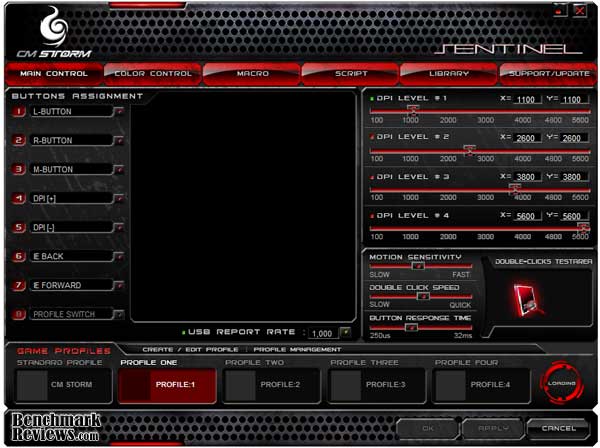Click the OK button
600x448 pixels.
click(x=427, y=428)
